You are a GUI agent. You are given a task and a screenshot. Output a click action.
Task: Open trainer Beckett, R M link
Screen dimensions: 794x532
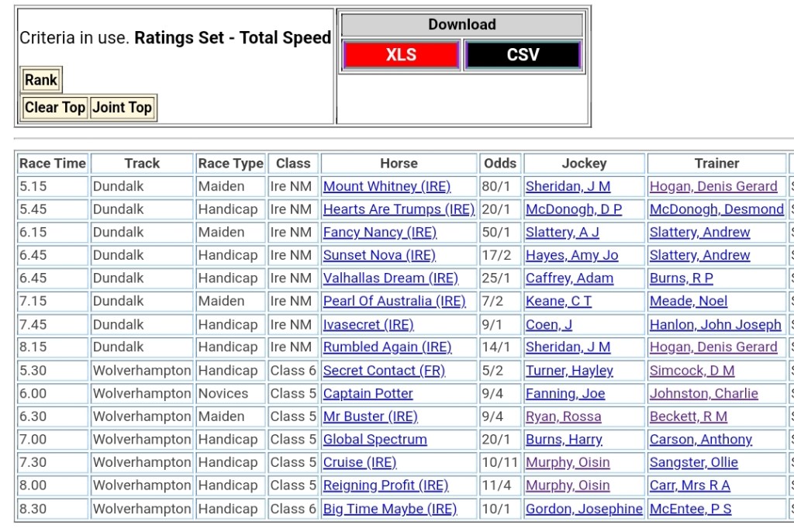[688, 416]
